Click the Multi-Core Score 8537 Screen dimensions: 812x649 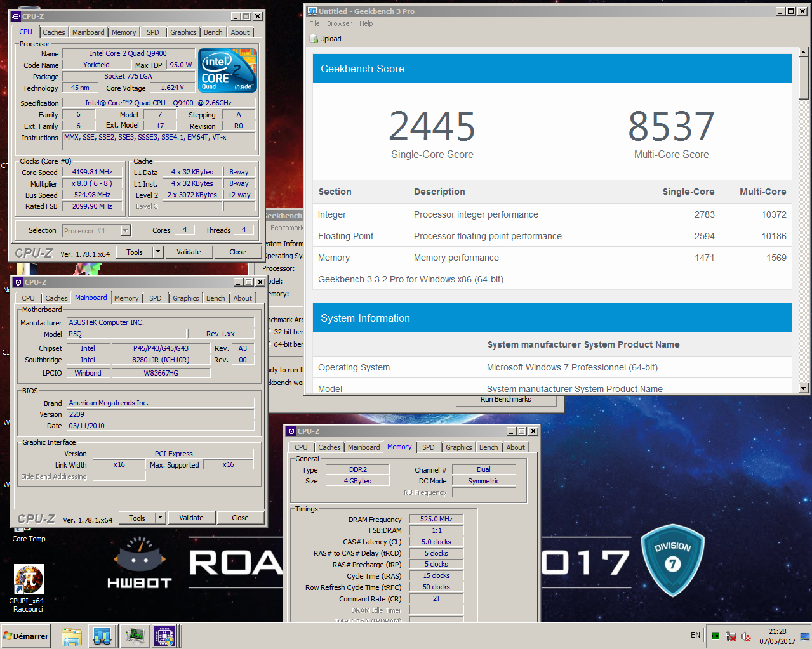672,126
